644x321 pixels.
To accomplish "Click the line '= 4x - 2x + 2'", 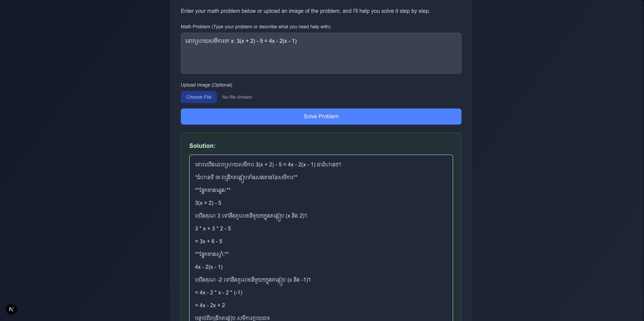I will pos(210,306).
